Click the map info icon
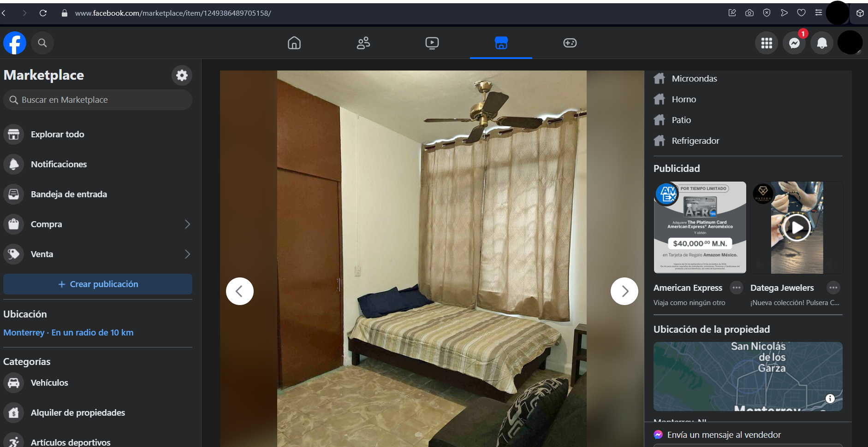 (x=830, y=398)
